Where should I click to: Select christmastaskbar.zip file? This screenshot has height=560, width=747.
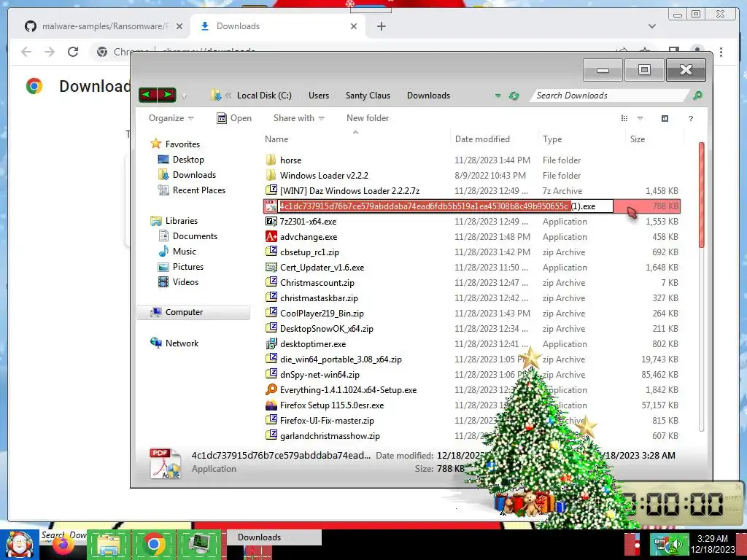pos(319,297)
